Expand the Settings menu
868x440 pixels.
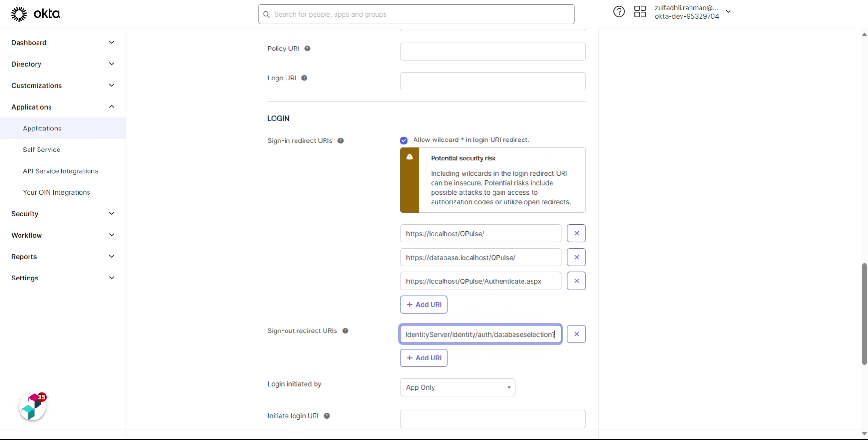(63, 278)
